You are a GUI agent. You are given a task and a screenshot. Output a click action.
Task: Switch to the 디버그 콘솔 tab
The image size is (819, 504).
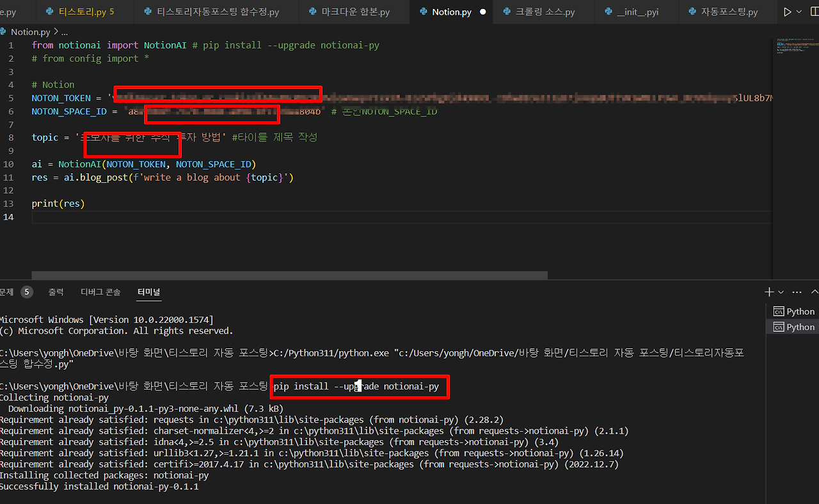click(100, 292)
